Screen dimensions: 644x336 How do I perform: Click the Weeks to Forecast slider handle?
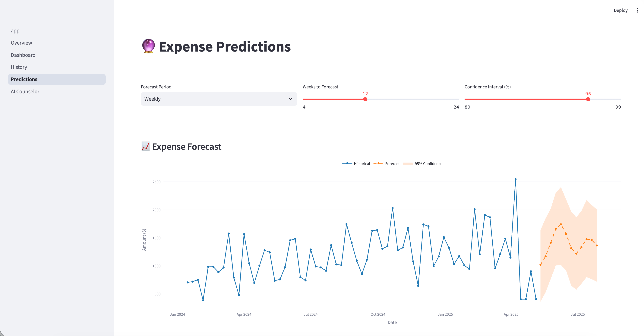click(365, 99)
